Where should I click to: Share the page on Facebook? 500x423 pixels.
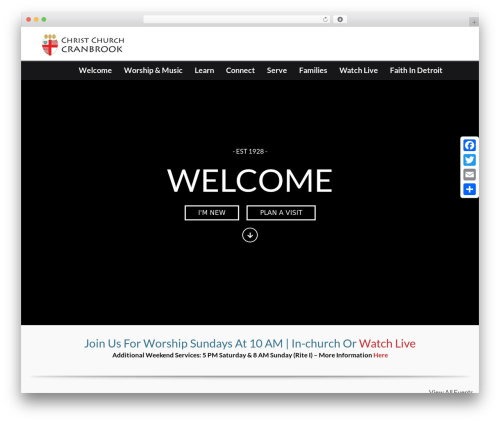point(469,145)
